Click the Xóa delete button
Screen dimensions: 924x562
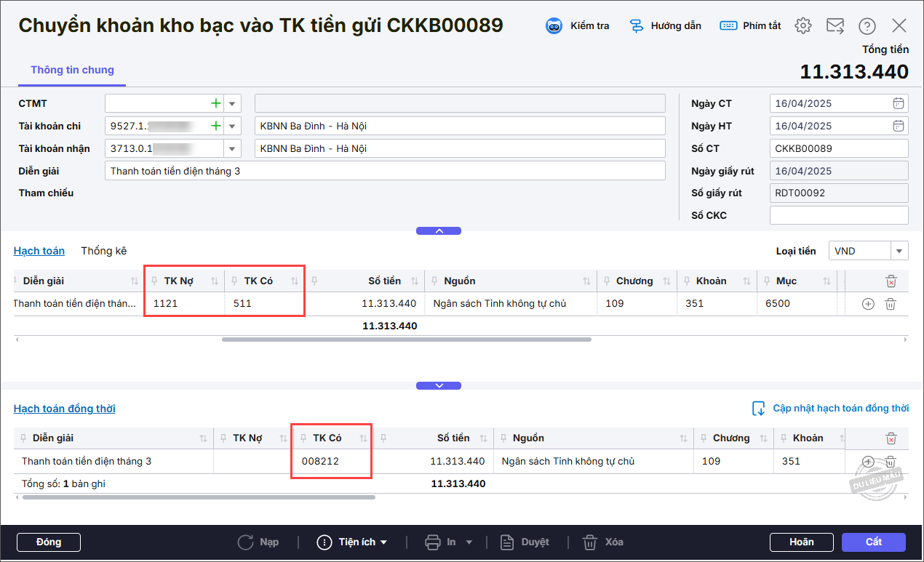(x=603, y=542)
